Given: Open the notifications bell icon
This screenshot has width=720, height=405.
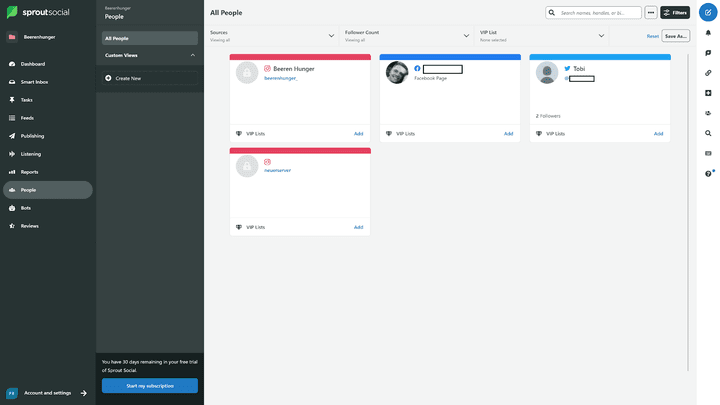Looking at the screenshot, I should coord(708,33).
